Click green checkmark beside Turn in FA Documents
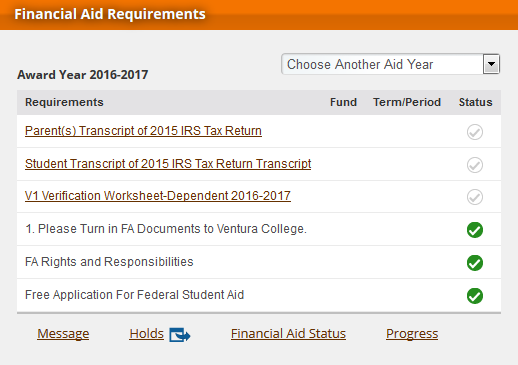518x365 pixels. click(475, 230)
